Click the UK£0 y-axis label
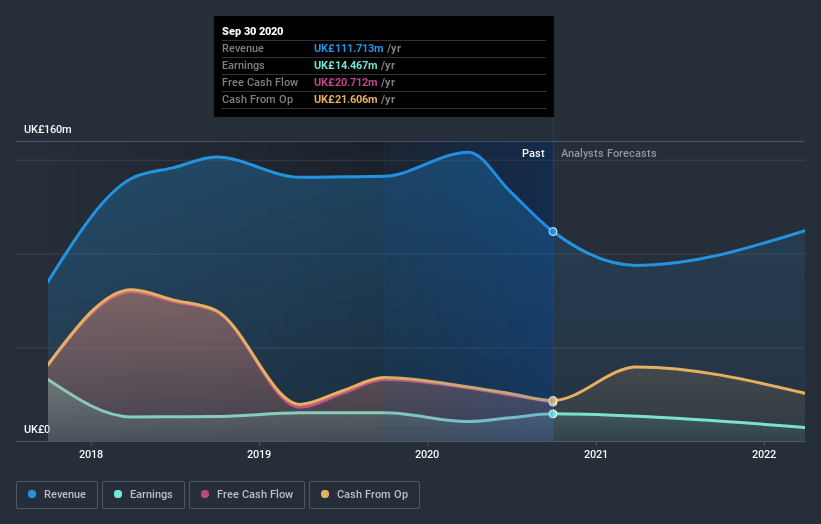 point(37,429)
